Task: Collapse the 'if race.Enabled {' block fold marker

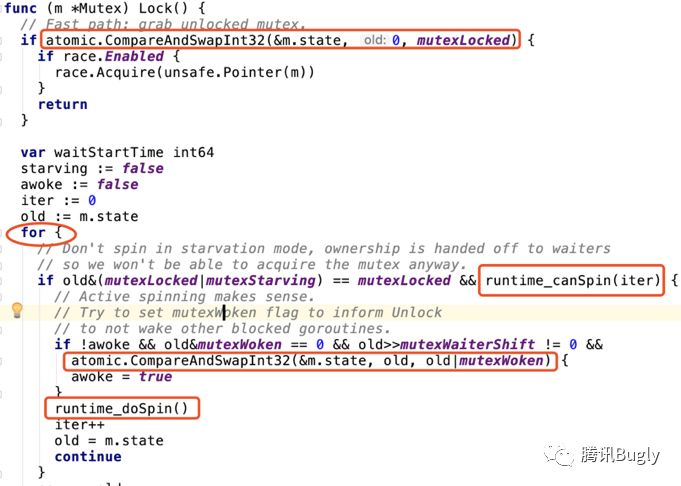Action: point(2,57)
